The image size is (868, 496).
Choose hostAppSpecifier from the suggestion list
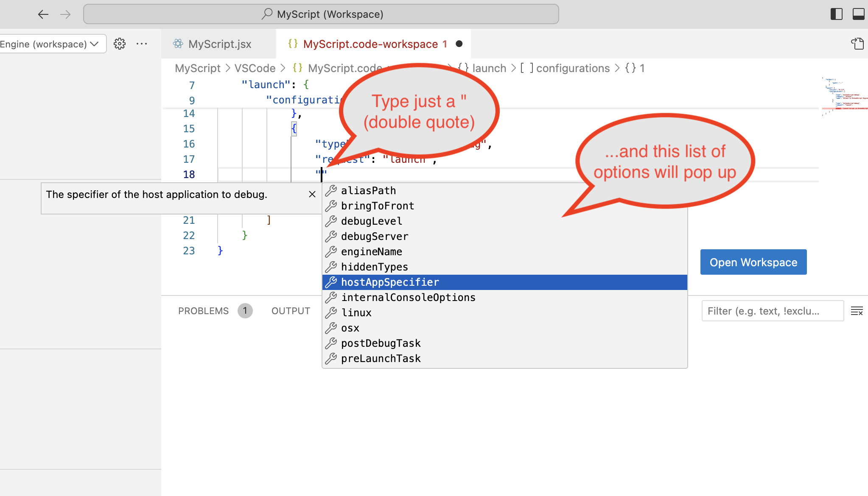point(390,282)
